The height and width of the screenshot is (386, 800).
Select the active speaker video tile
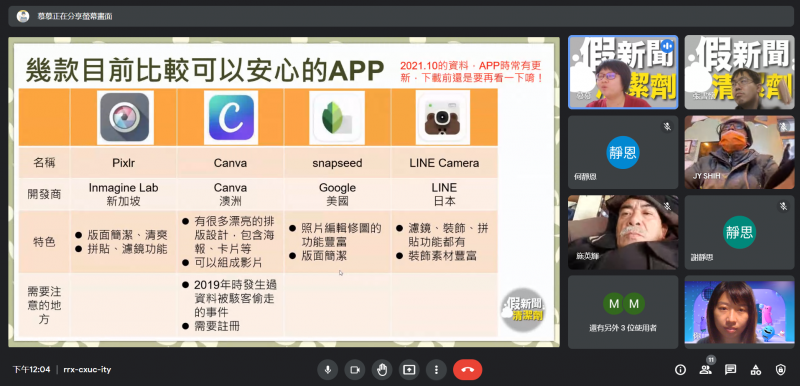tap(623, 72)
